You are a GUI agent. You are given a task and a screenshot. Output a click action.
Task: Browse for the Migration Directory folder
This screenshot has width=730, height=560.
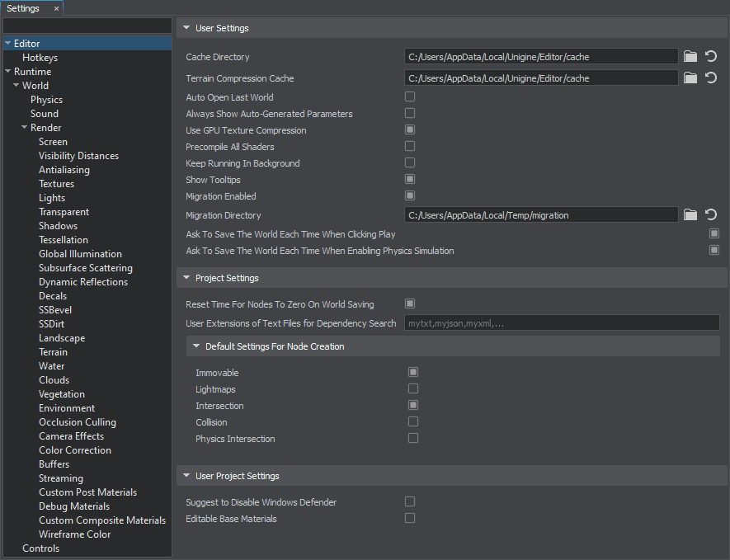690,215
